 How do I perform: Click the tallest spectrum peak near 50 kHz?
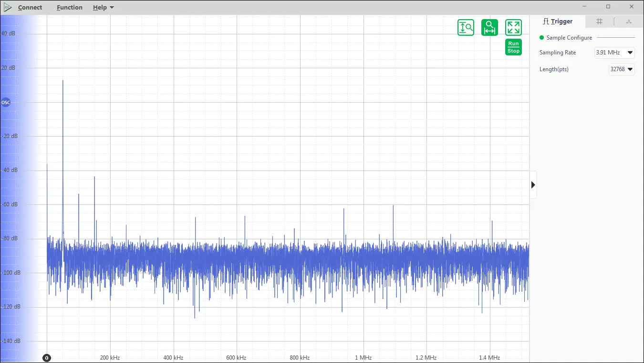point(62,81)
